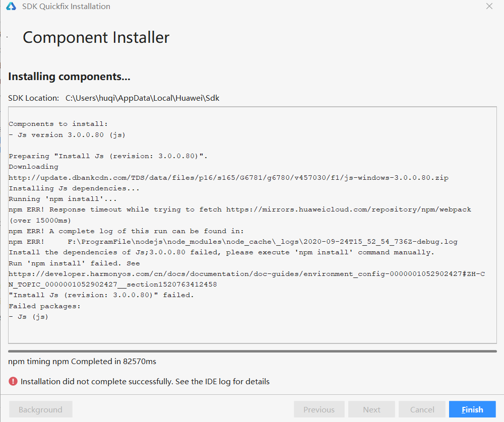The image size is (504, 422).
Task: Go back with the Previous button
Action: (319, 409)
